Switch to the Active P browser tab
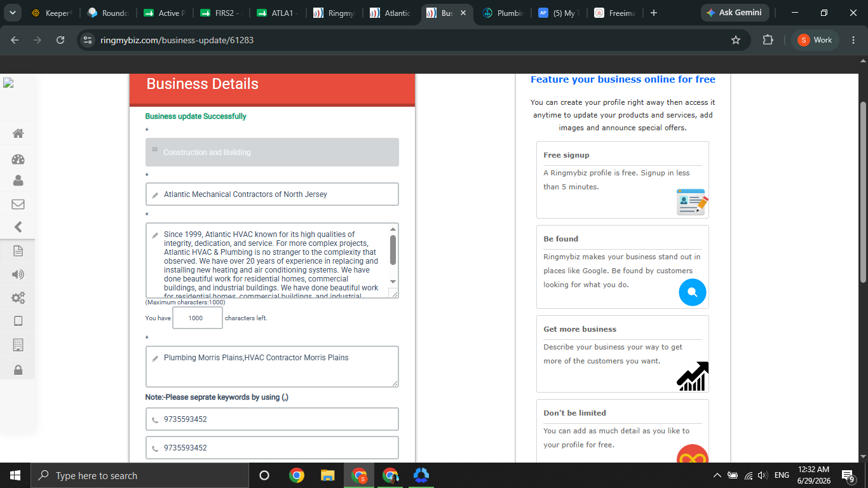Viewport: 868px width, 488px height. (x=164, y=13)
